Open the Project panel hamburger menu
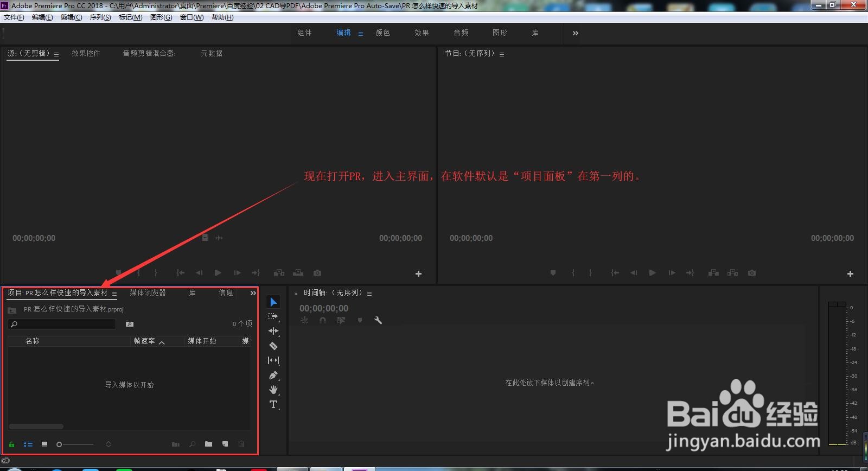This screenshot has height=471, width=868. [114, 294]
